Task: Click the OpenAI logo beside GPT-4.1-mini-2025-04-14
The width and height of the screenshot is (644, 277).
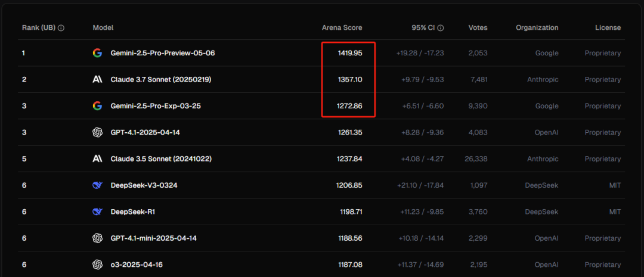Action: click(97, 238)
